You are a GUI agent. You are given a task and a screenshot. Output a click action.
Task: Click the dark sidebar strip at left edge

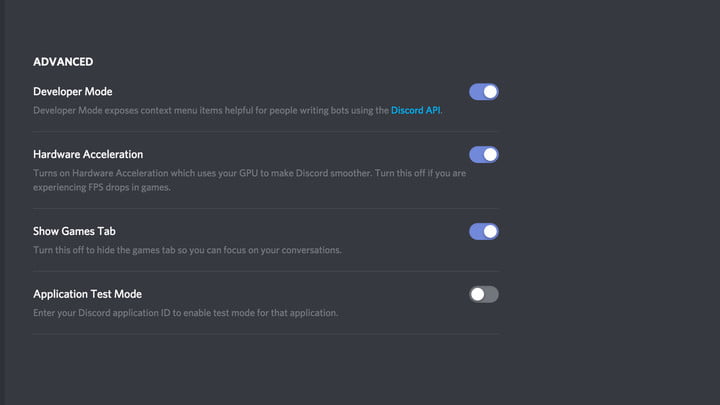(2, 202)
